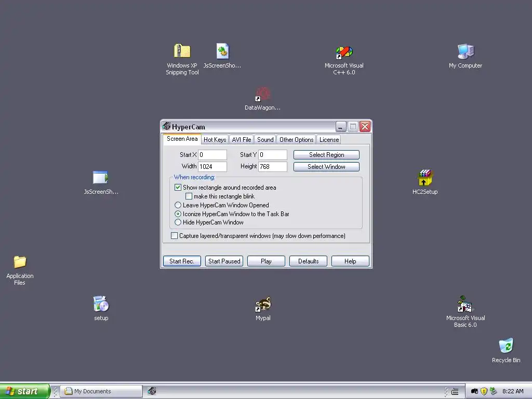Choose Hide HyperCam Window option
532x399 pixels.
click(178, 222)
